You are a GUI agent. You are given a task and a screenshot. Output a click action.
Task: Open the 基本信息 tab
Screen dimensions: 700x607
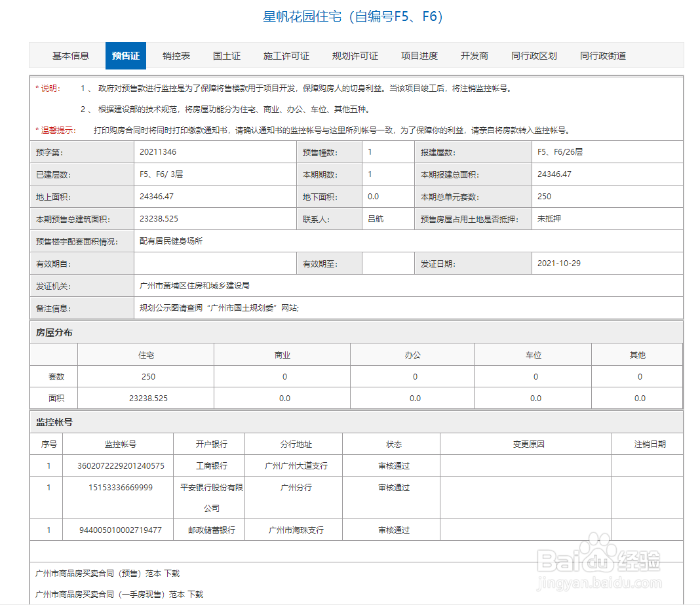pyautogui.click(x=71, y=56)
